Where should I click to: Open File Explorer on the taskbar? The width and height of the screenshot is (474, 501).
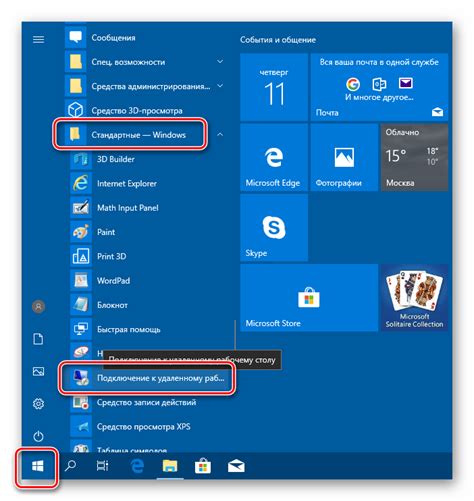[x=170, y=466]
